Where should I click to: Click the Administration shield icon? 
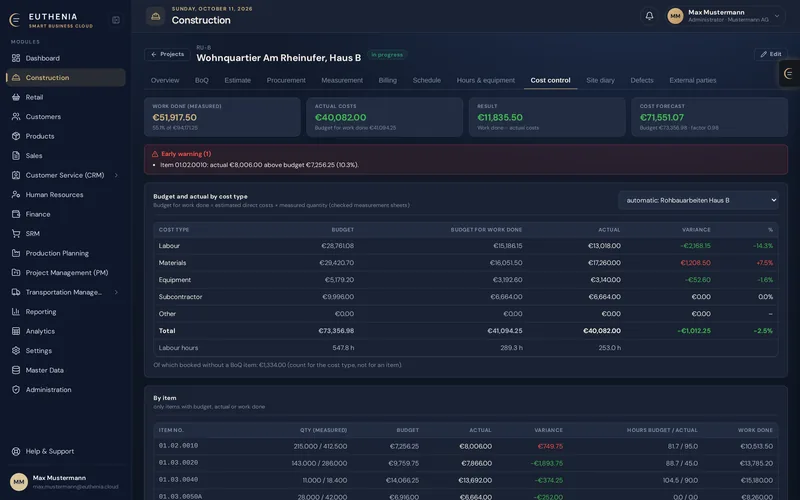pos(16,390)
